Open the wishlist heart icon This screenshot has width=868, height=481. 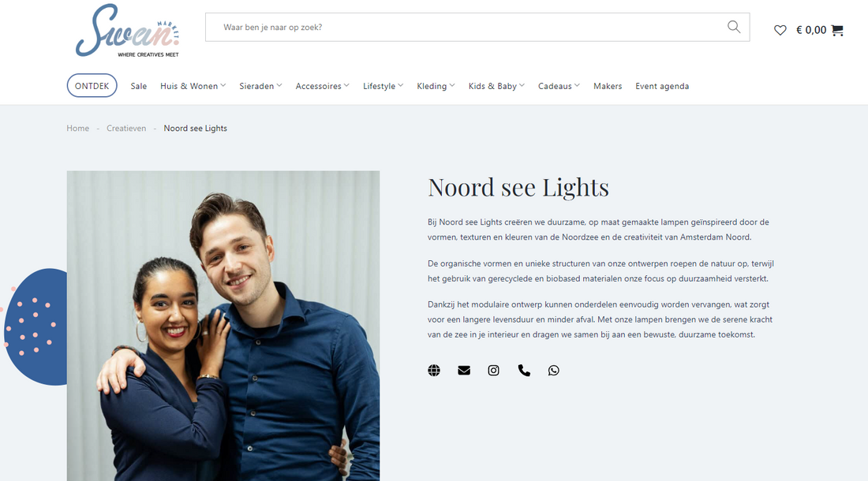tap(780, 31)
